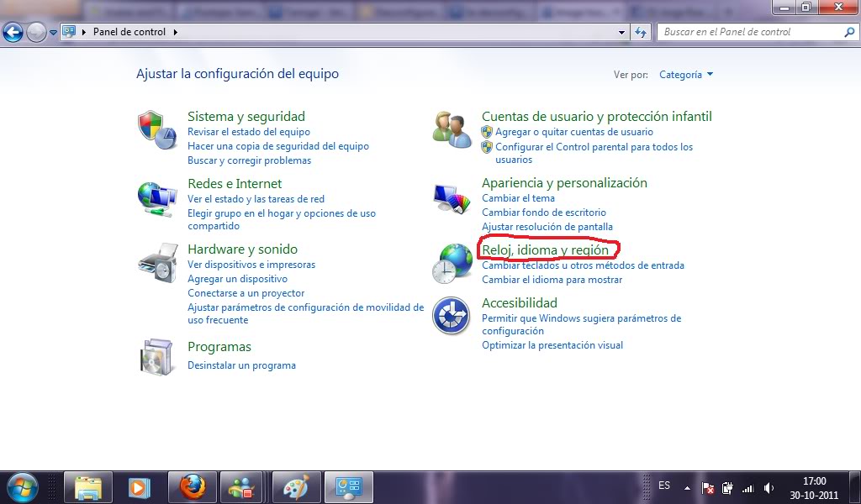
Task: Click Configurar el Control parental link
Action: coord(594,153)
